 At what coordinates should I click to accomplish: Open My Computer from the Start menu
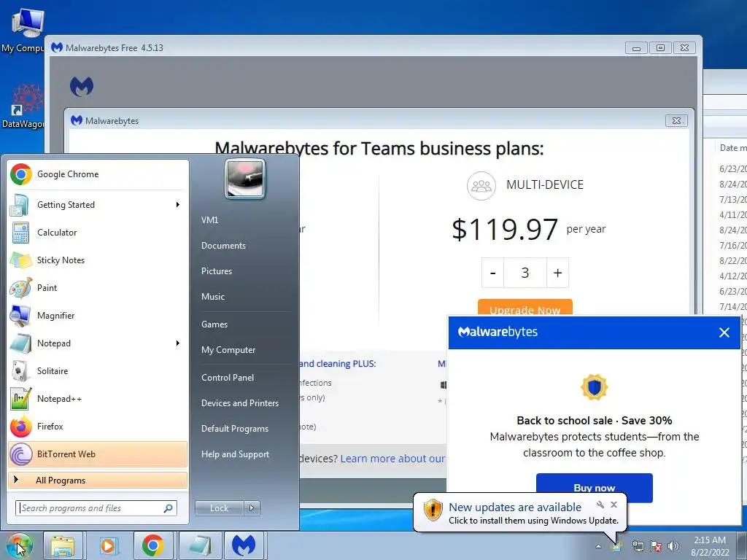(x=228, y=350)
